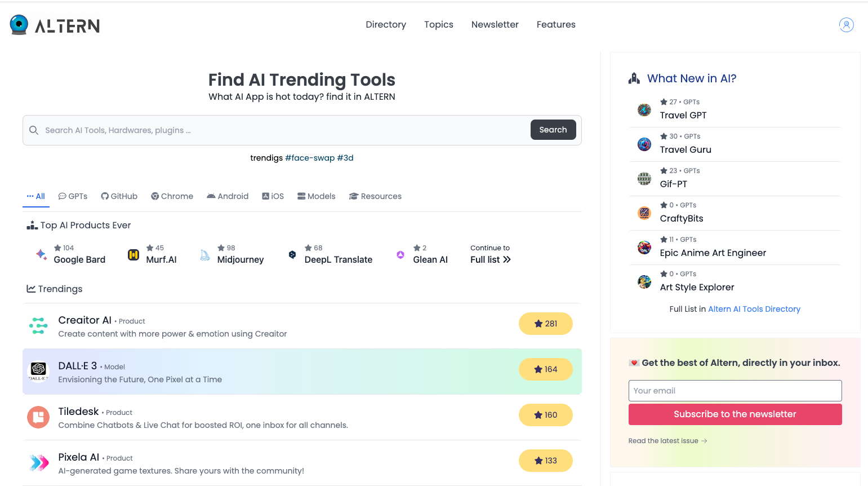Open the #face-swap trending tag
The image size is (868, 486).
(310, 158)
